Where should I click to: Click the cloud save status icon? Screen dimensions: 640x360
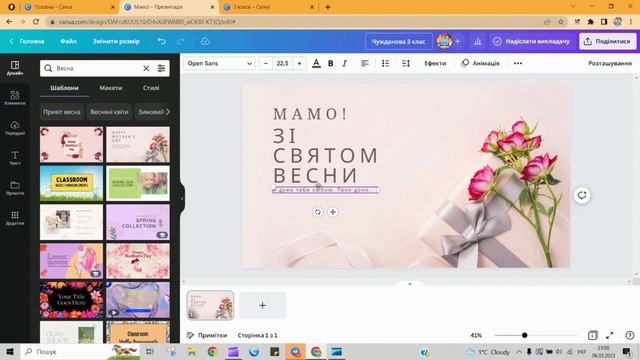(205, 41)
